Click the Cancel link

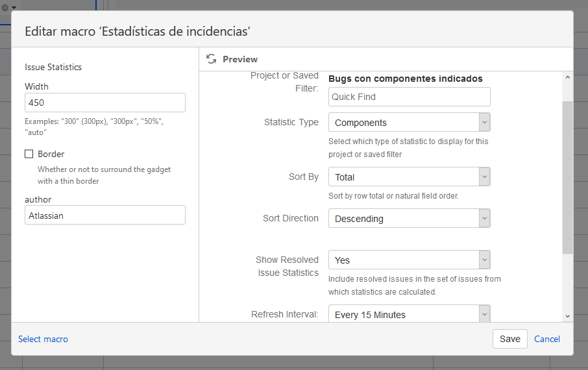[546, 339]
